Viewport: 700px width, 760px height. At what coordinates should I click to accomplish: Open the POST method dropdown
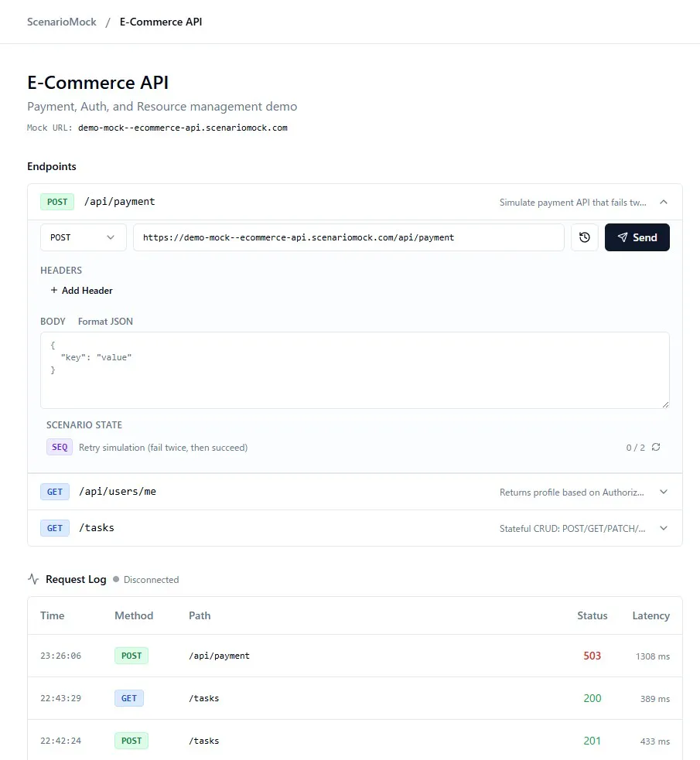click(x=83, y=237)
